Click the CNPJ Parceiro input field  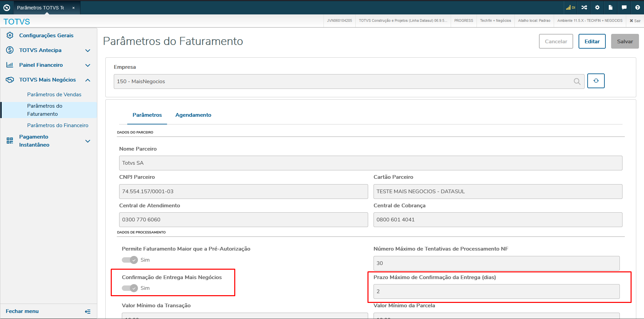[x=243, y=192]
